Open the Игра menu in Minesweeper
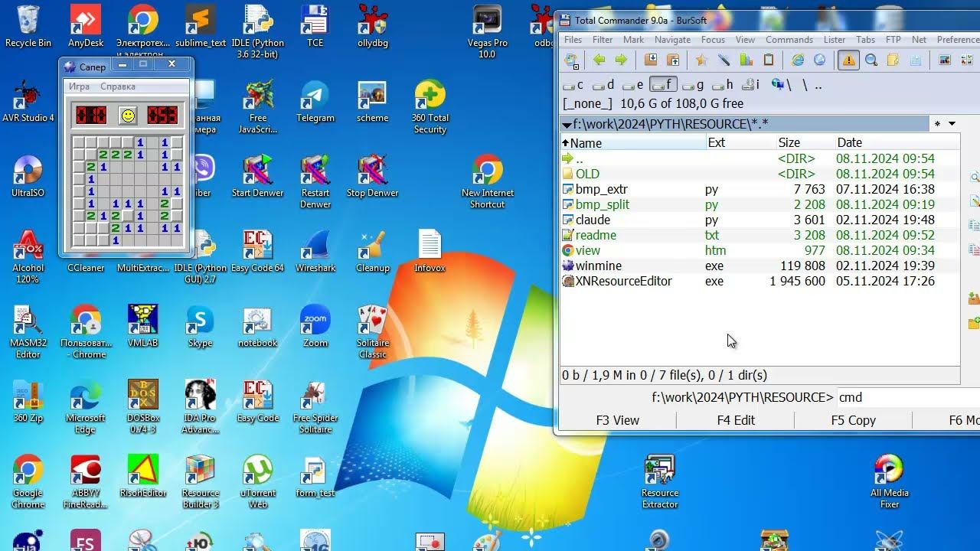Image resolution: width=980 pixels, height=551 pixels. point(80,86)
